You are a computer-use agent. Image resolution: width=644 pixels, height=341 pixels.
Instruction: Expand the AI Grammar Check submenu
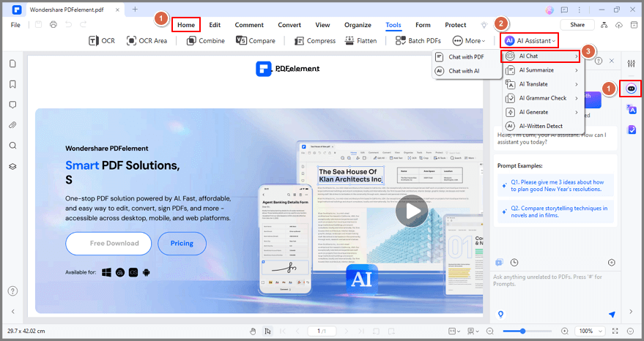tap(541, 98)
